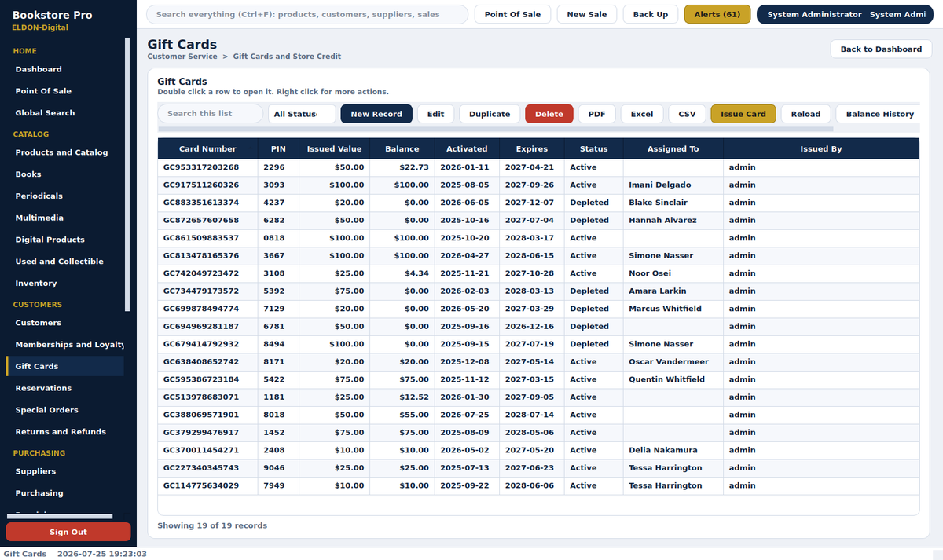Click the Back Up button
The height and width of the screenshot is (560, 943).
(651, 14)
